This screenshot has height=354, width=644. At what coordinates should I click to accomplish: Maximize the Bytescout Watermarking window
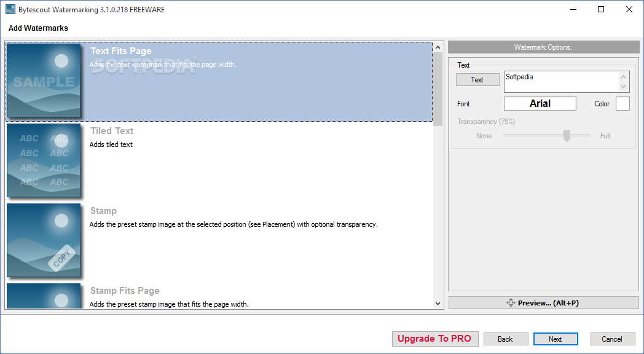pyautogui.click(x=601, y=9)
